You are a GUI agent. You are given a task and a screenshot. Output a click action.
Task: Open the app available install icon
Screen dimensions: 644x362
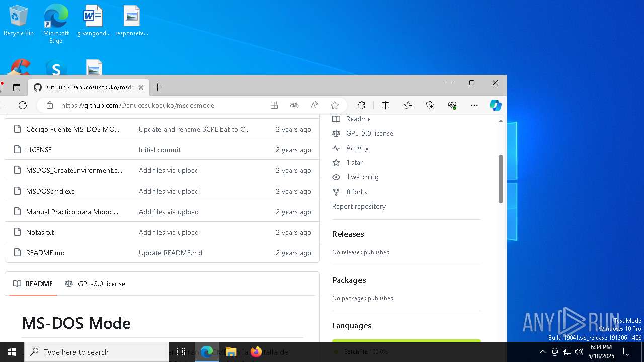274,105
